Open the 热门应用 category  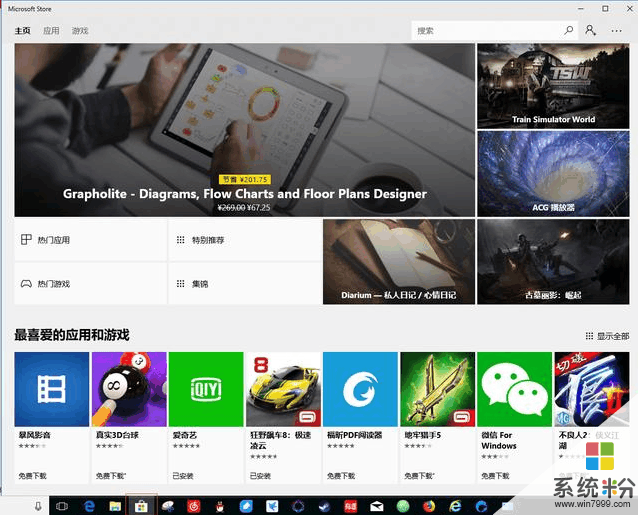click(90, 240)
